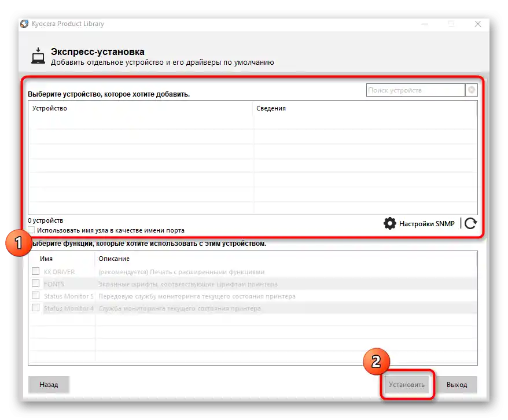This screenshot has width=508, height=420.
Task: Refresh the device list with the reload icon
Action: (470, 223)
